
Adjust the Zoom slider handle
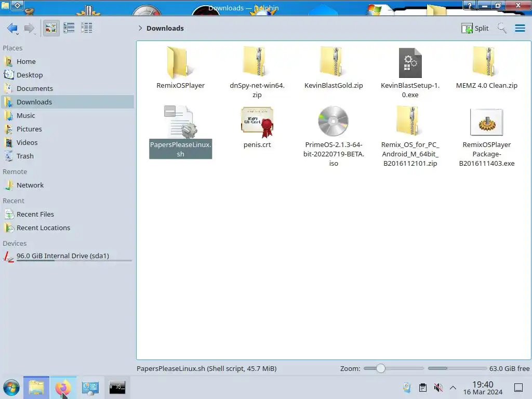pos(381,368)
